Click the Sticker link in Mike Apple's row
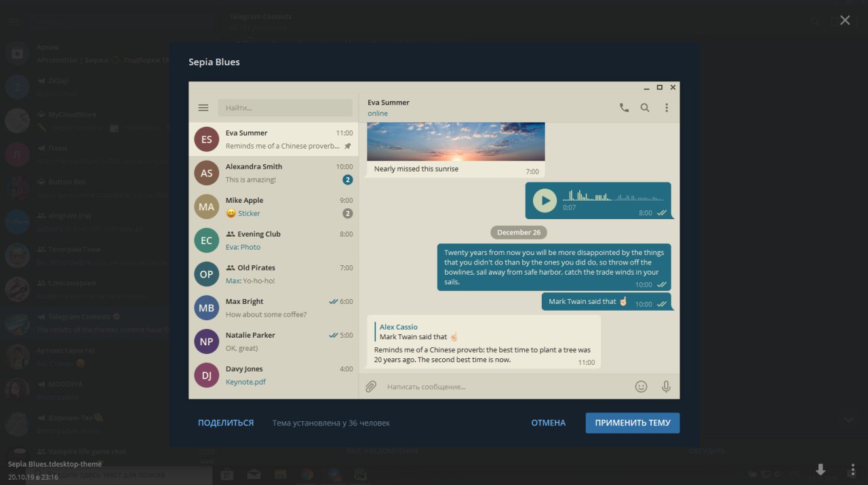 (249, 213)
